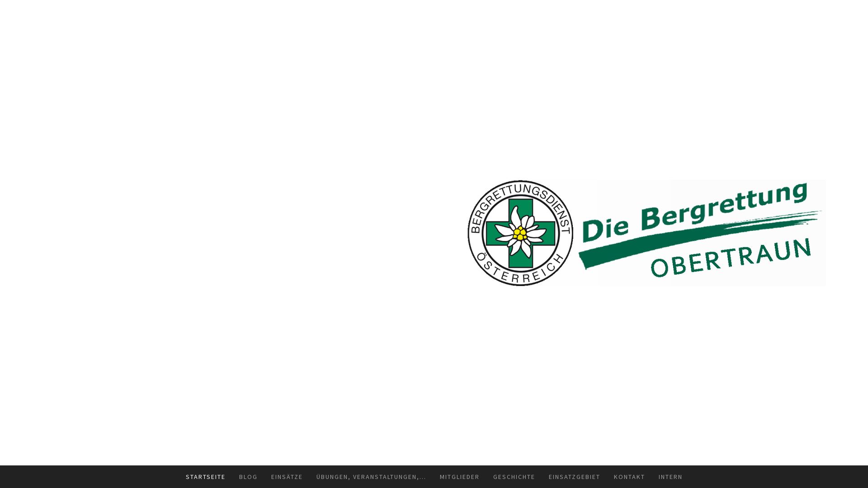Go to the Blog page
Image resolution: width=868 pixels, height=488 pixels.
(x=248, y=477)
